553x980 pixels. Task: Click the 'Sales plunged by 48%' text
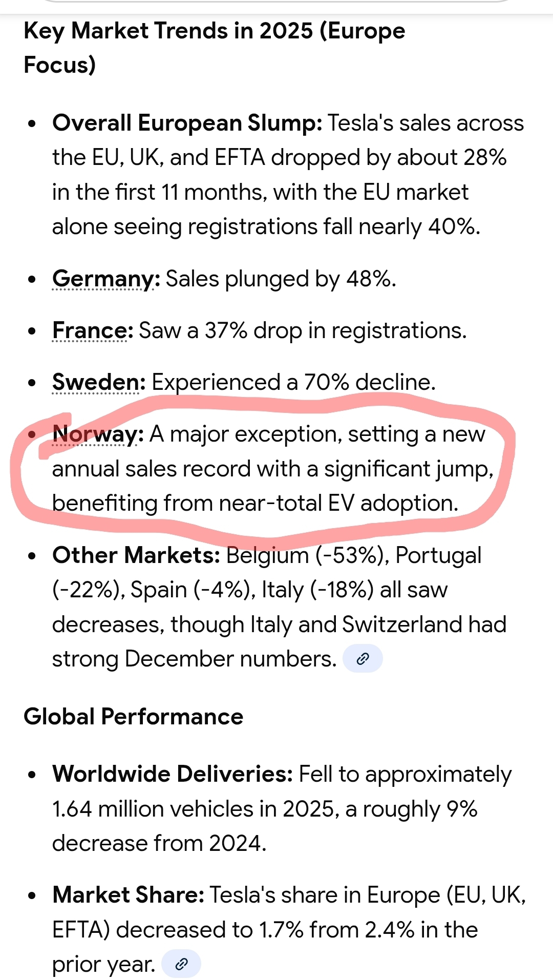(x=281, y=279)
